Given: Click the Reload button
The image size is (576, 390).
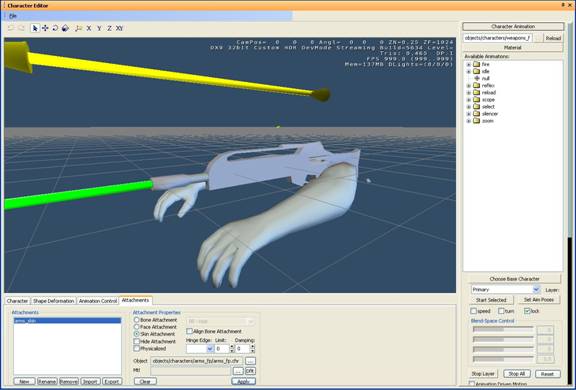Looking at the screenshot, I should pyautogui.click(x=553, y=38).
